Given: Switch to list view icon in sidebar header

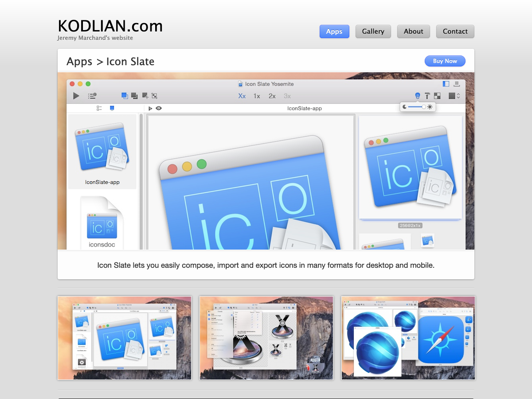Looking at the screenshot, I should 99,108.
